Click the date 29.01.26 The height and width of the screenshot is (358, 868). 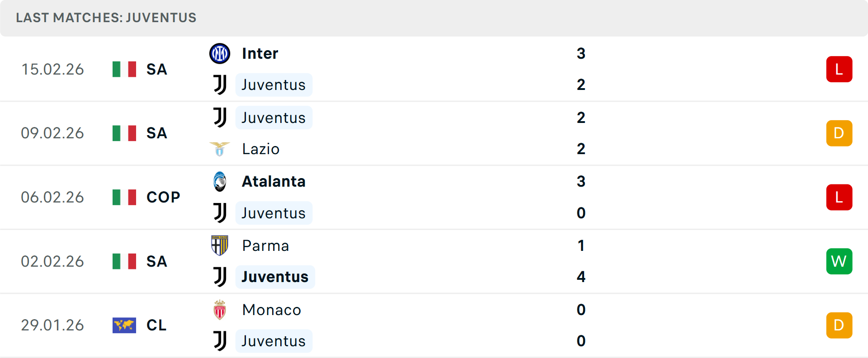[x=52, y=325]
